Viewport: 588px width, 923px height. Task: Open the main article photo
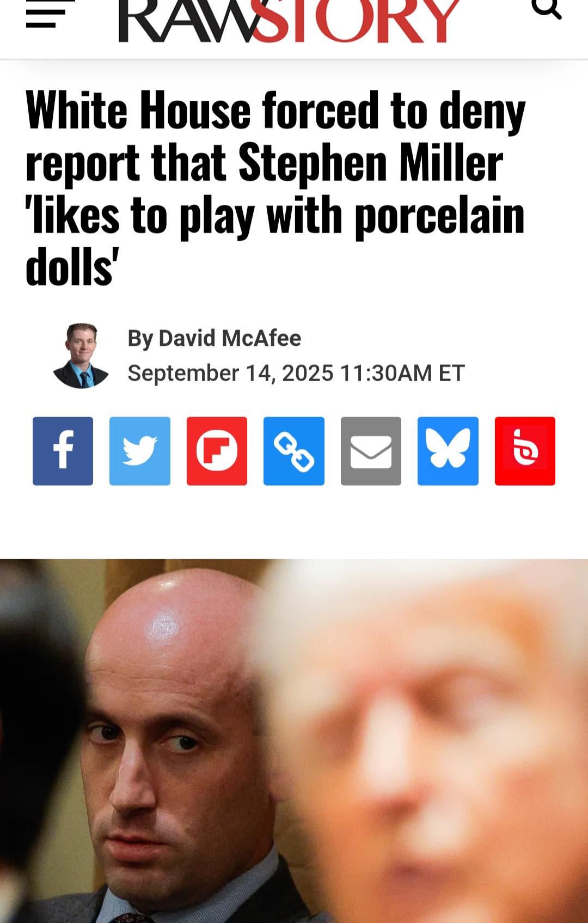[x=294, y=741]
